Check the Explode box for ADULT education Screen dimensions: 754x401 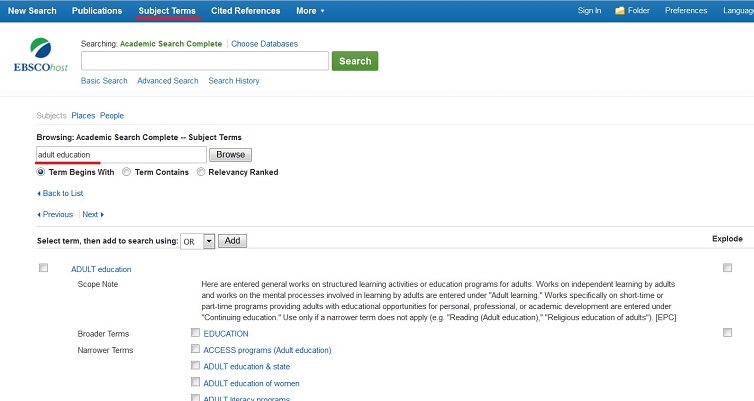728,268
